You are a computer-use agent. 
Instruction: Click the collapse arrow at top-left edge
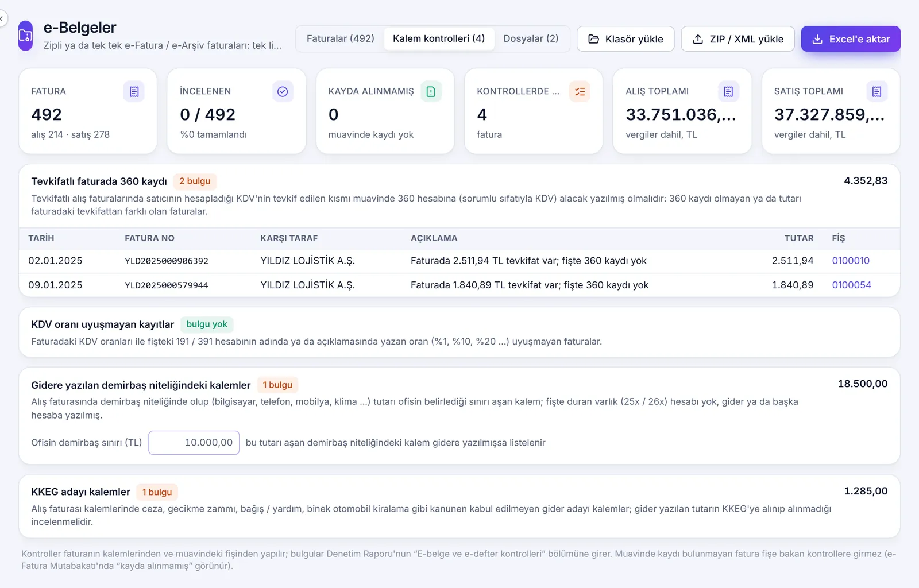(2, 19)
